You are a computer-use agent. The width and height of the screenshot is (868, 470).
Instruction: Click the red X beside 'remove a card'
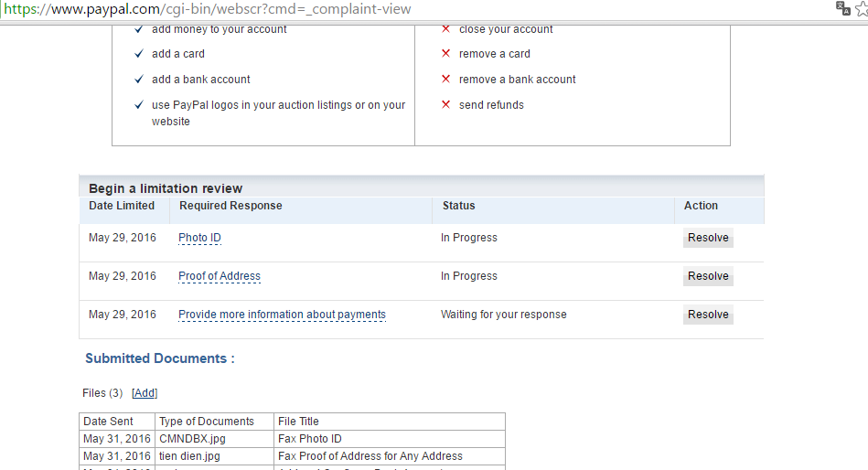pos(445,54)
